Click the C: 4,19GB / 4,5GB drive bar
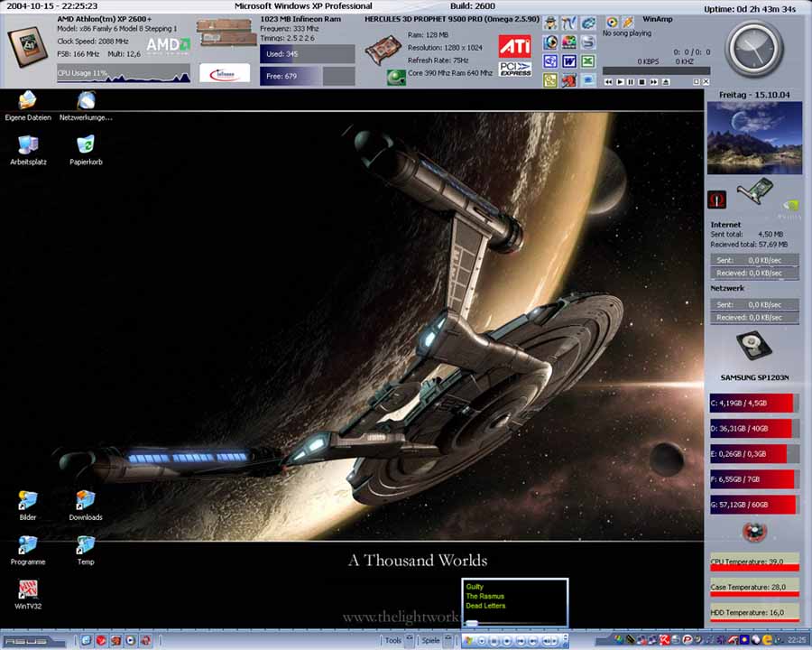Viewport: 812px width, 650px height. click(x=754, y=403)
